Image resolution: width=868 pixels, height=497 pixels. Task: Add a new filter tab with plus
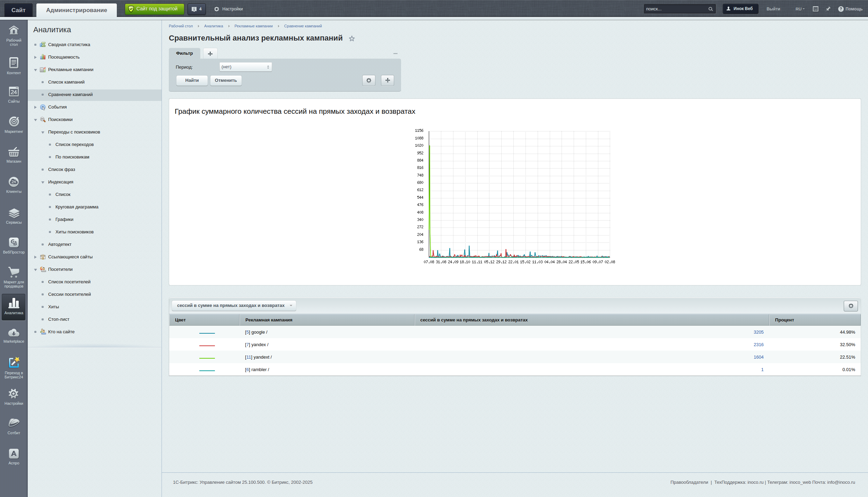pos(210,53)
